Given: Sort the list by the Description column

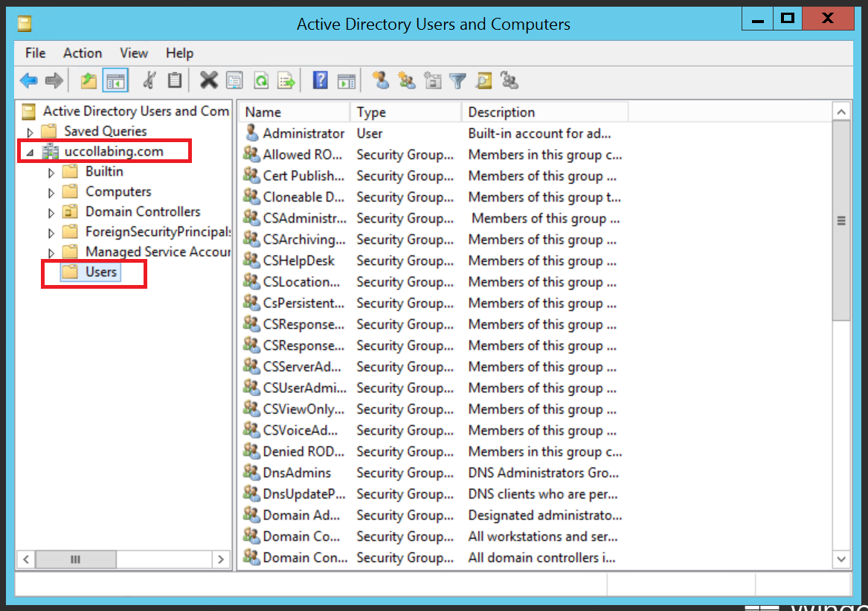Looking at the screenshot, I should [545, 112].
